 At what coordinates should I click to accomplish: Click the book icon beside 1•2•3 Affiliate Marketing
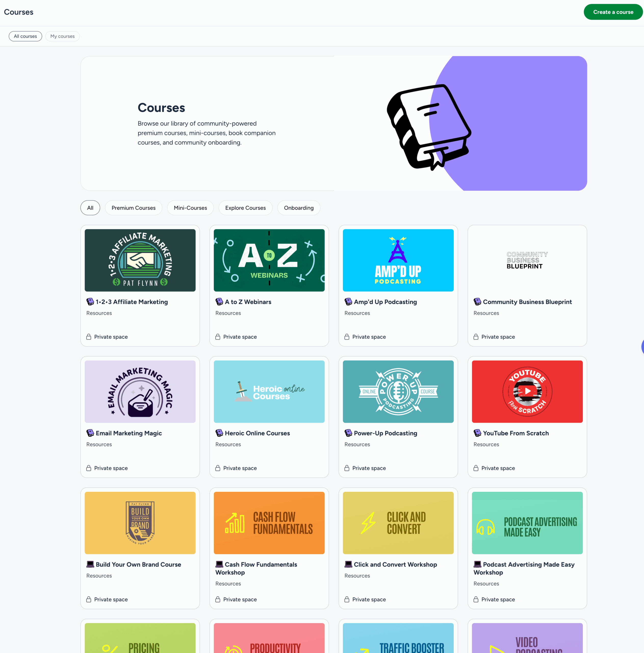click(90, 302)
